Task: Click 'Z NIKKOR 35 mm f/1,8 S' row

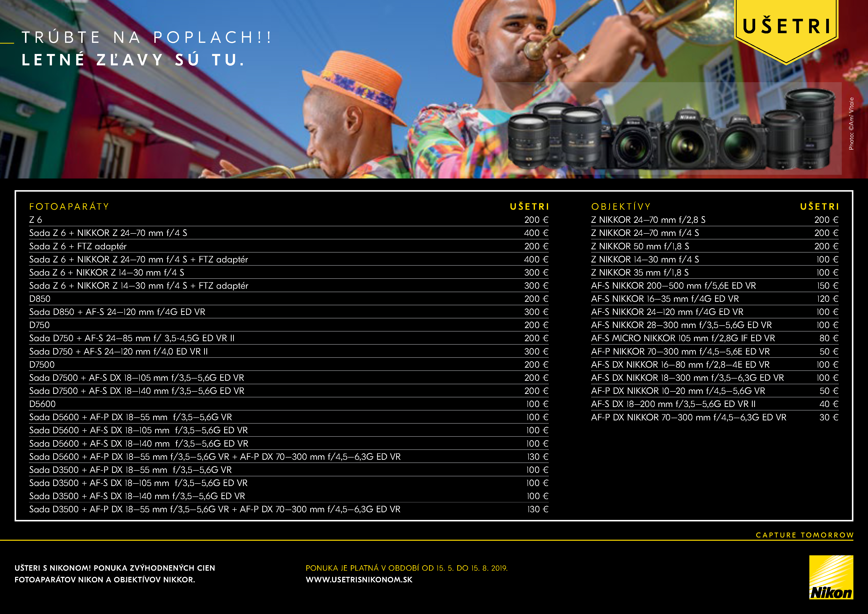Action: (715, 272)
